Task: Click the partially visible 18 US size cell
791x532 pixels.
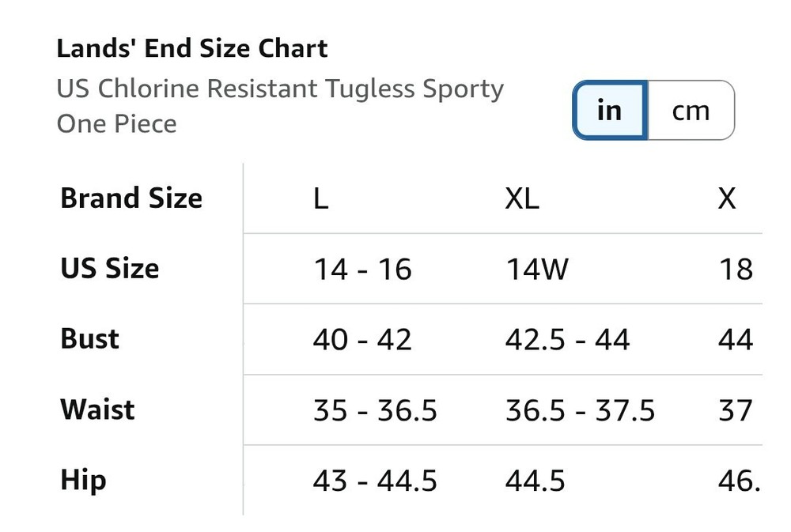Action: 736,269
